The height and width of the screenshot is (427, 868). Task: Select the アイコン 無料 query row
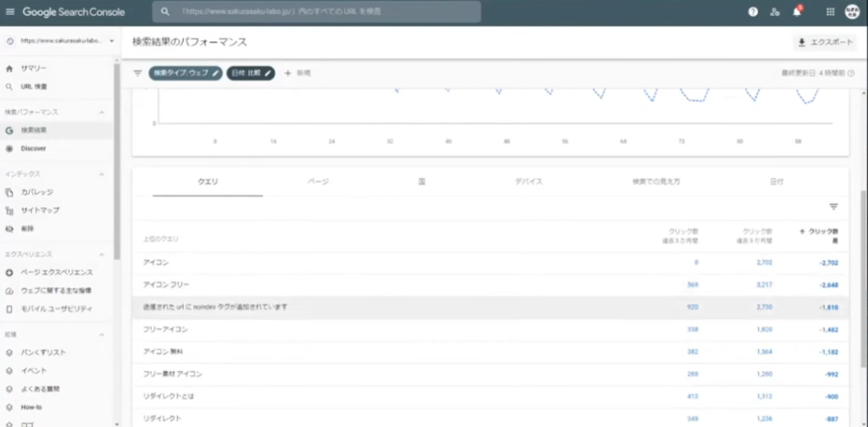(x=490, y=352)
